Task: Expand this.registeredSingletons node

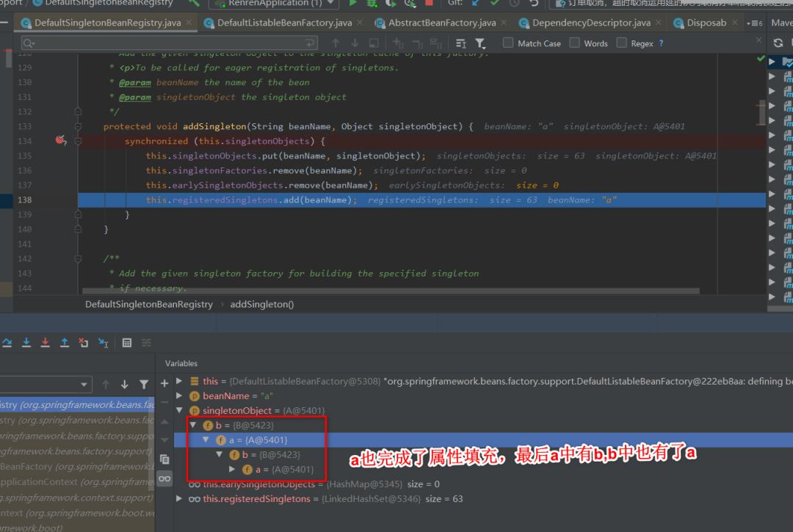Action: [x=181, y=499]
